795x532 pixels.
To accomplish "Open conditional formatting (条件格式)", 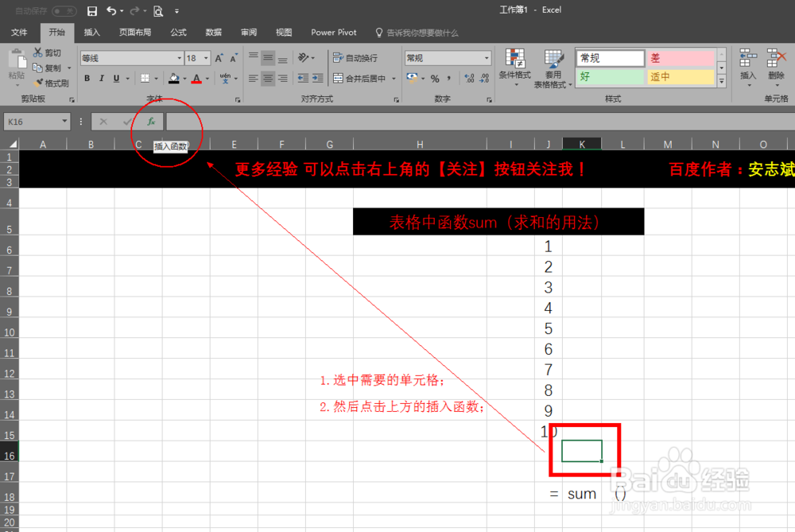I will click(514, 68).
